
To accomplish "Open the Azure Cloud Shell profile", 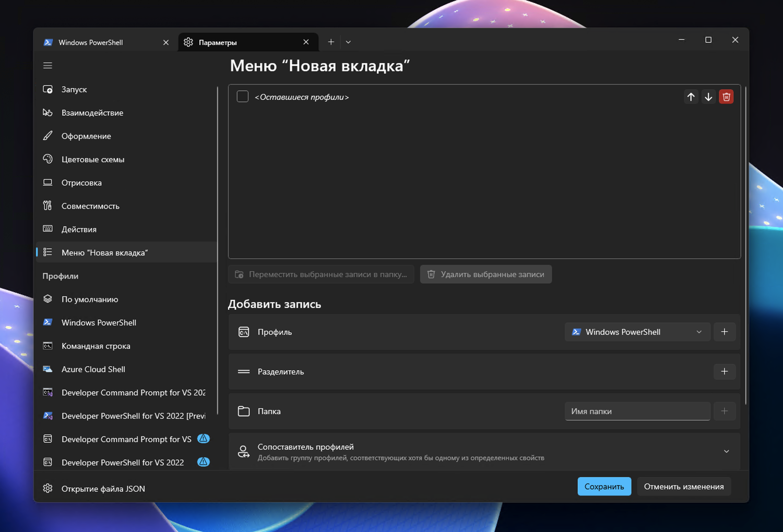I will tap(126, 369).
